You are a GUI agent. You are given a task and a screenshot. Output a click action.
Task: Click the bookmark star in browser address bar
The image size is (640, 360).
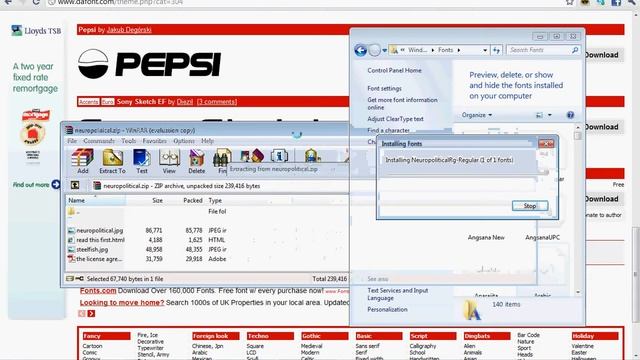point(569,2)
